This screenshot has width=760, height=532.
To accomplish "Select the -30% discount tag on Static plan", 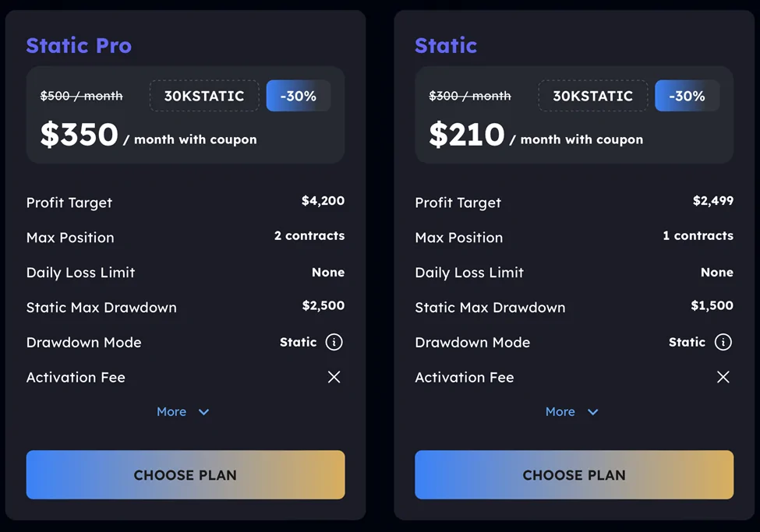I will point(687,95).
